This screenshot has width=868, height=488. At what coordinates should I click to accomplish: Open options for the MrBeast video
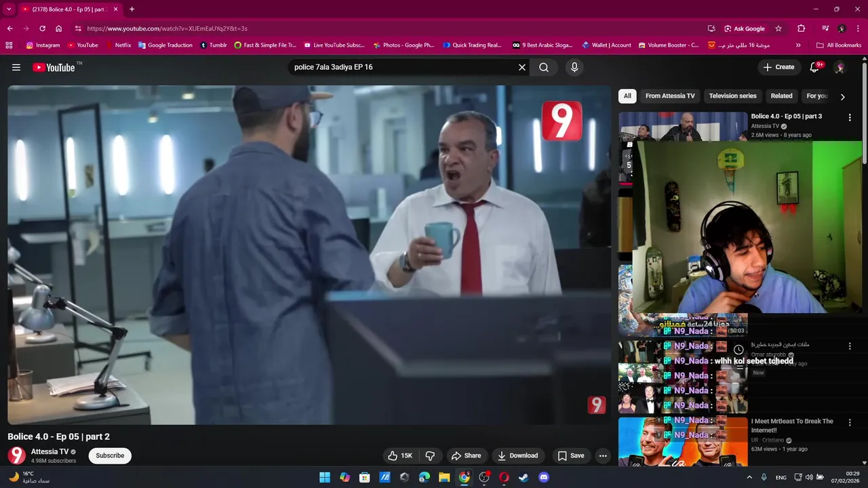pos(850,422)
